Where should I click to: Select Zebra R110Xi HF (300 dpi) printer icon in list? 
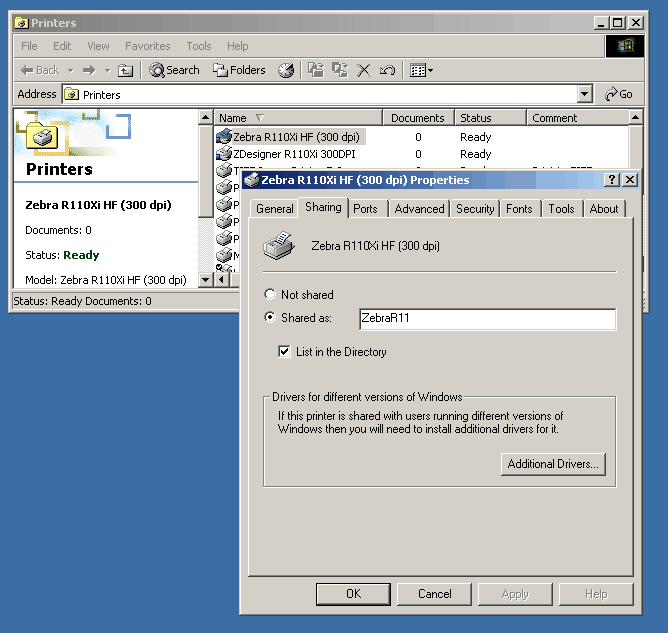click(x=224, y=137)
